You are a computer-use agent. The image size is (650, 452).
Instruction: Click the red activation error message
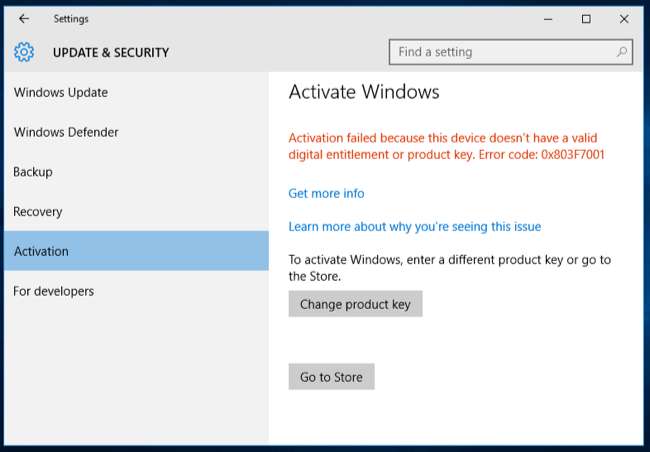click(447, 146)
